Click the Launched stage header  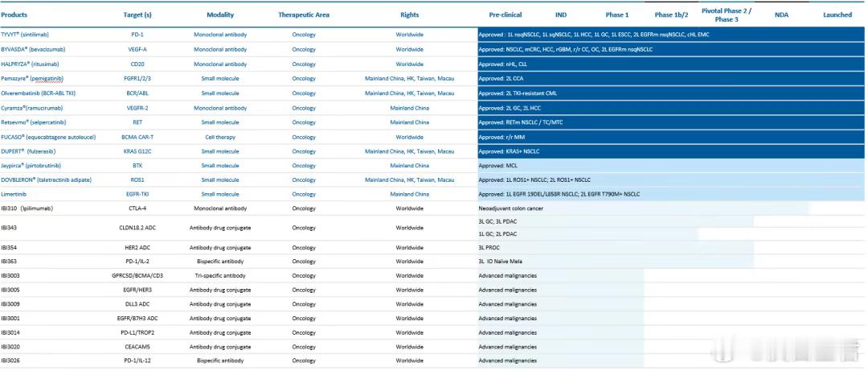pyautogui.click(x=837, y=15)
